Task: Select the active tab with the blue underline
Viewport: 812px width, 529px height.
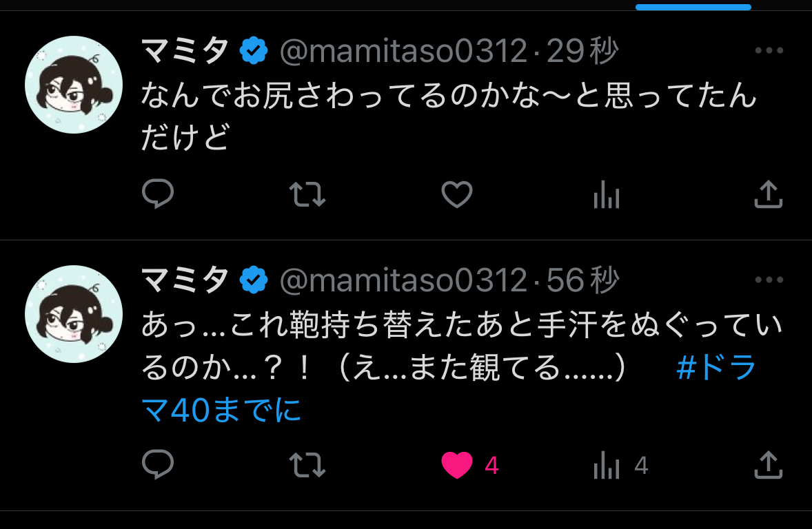Action: (x=693, y=7)
